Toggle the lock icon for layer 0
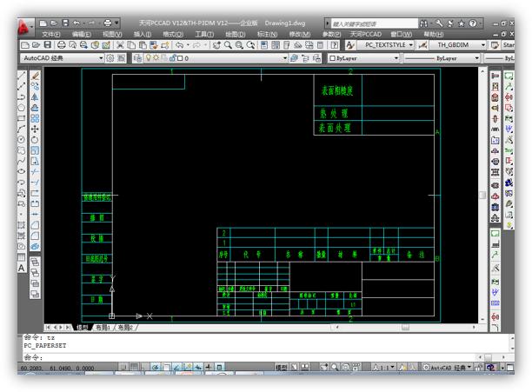 174,58
